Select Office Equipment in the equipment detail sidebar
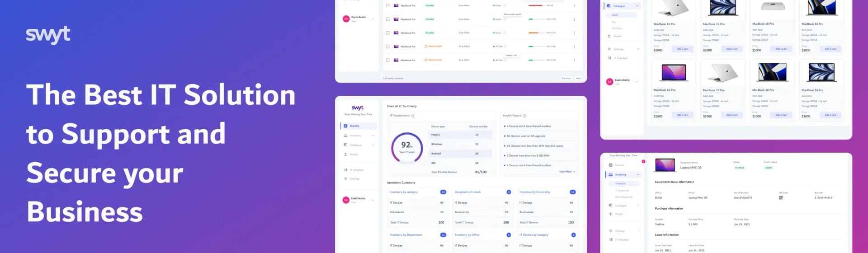The width and height of the screenshot is (868, 253). (x=624, y=197)
